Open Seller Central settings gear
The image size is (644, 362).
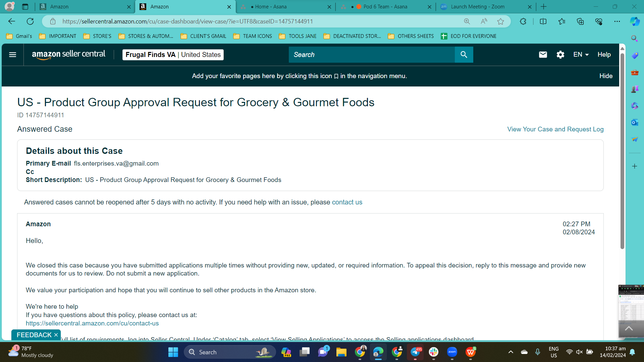[560, 55]
